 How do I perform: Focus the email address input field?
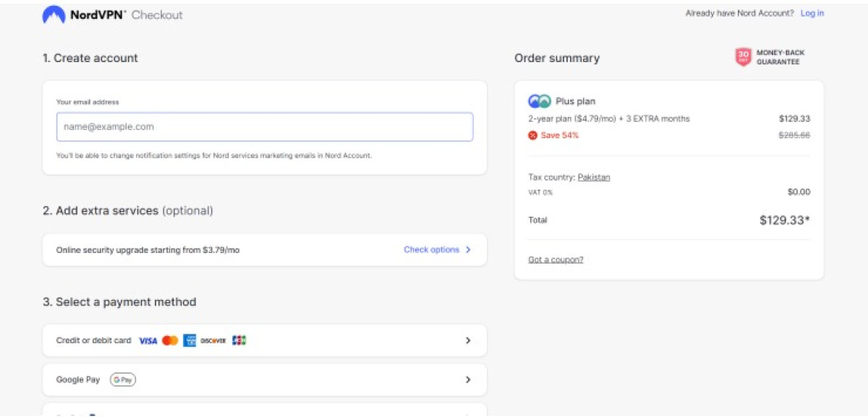pos(265,126)
